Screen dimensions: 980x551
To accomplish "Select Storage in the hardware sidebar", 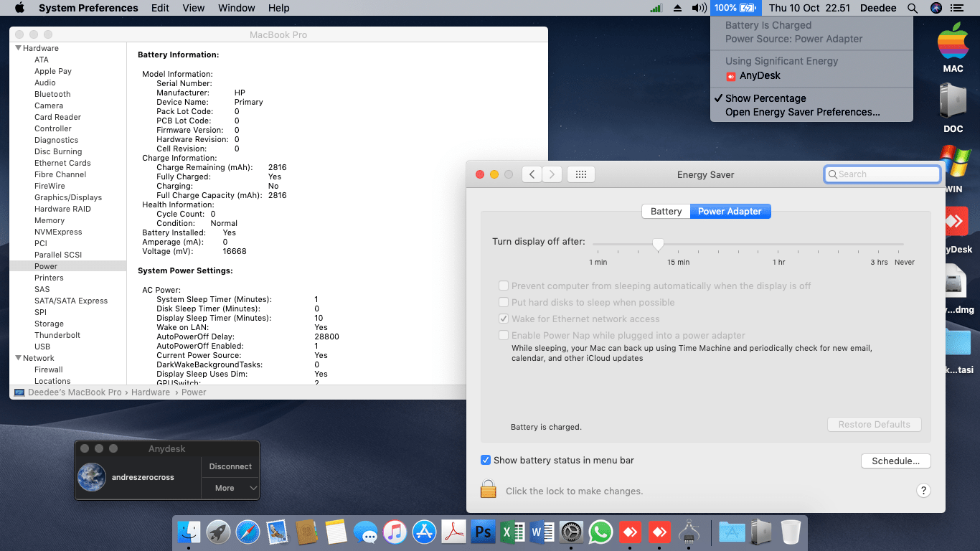I will [49, 324].
